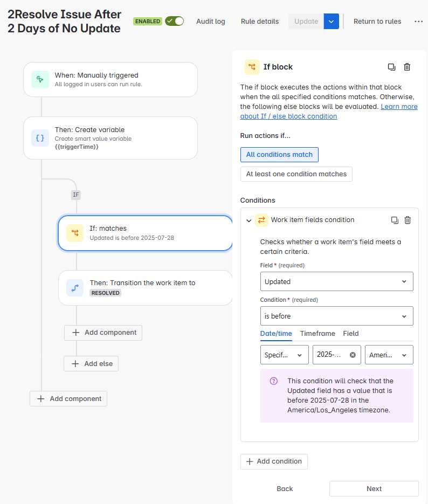
Task: Click the {{triggerTime}} smart value text
Action: tap(77, 147)
